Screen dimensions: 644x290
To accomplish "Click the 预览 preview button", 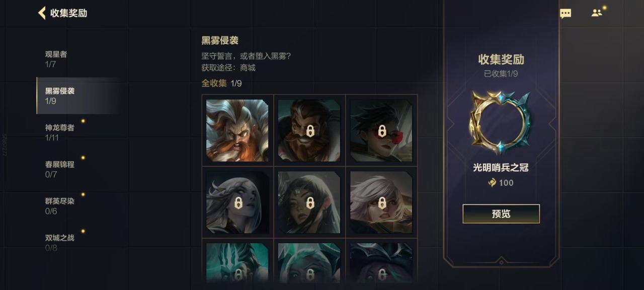I will pos(501,214).
